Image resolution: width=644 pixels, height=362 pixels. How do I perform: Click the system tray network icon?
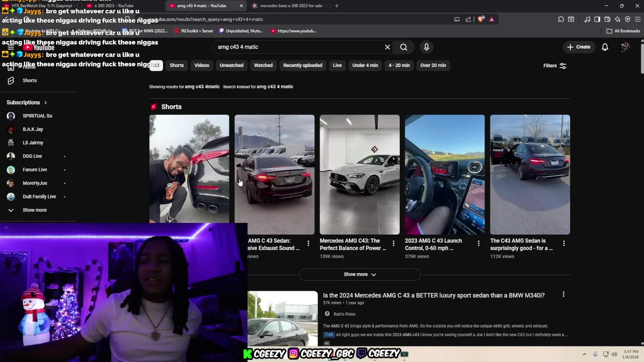click(x=606, y=354)
